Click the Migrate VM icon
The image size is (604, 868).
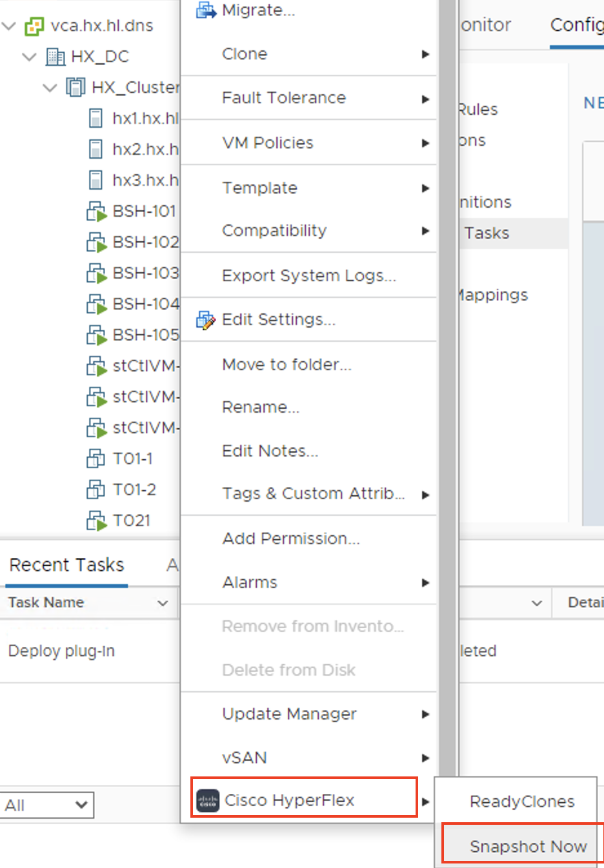206,10
